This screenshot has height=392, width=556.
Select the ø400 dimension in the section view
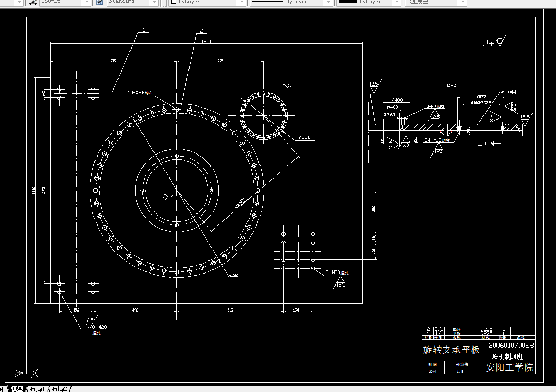coord(393,106)
